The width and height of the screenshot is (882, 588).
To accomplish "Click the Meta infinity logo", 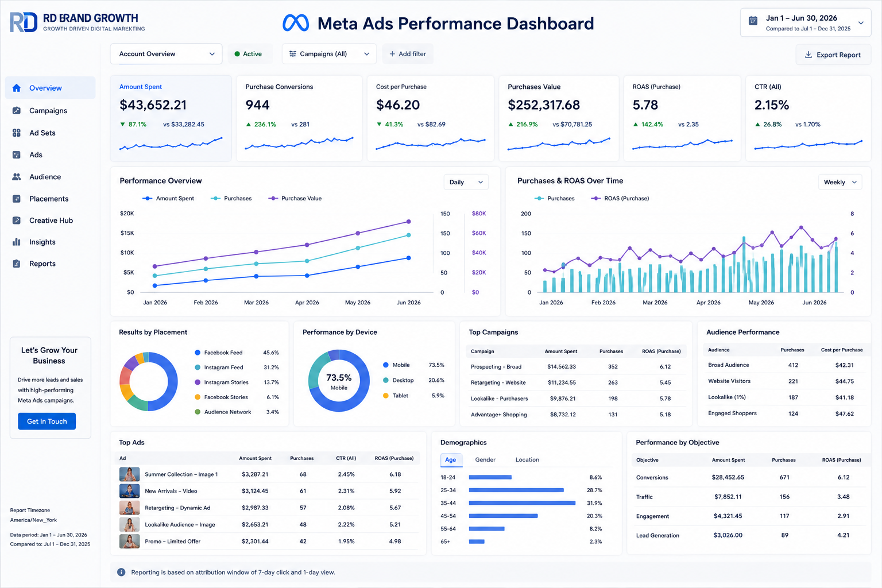I will [296, 23].
